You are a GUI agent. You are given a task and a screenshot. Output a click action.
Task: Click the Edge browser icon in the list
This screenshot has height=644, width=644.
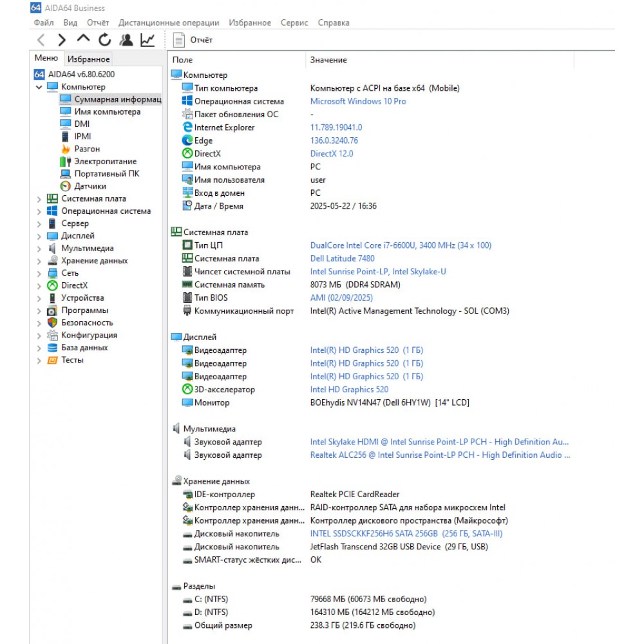click(x=187, y=140)
